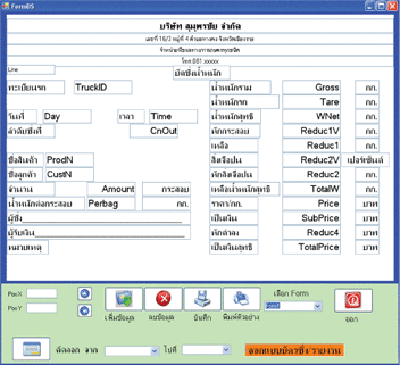Select the Gross weight field
Image resolution: width=400 pixels, height=365 pixels.
point(312,87)
